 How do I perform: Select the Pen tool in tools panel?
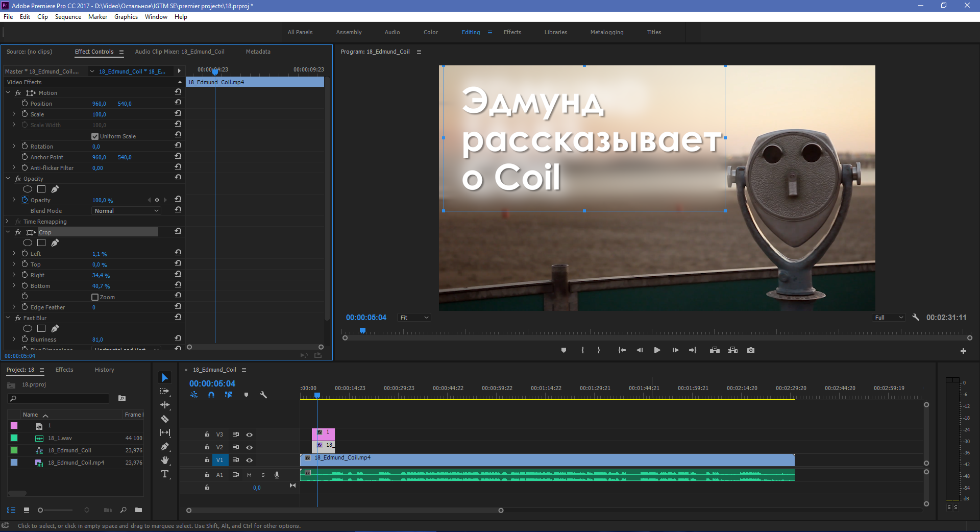coord(164,447)
